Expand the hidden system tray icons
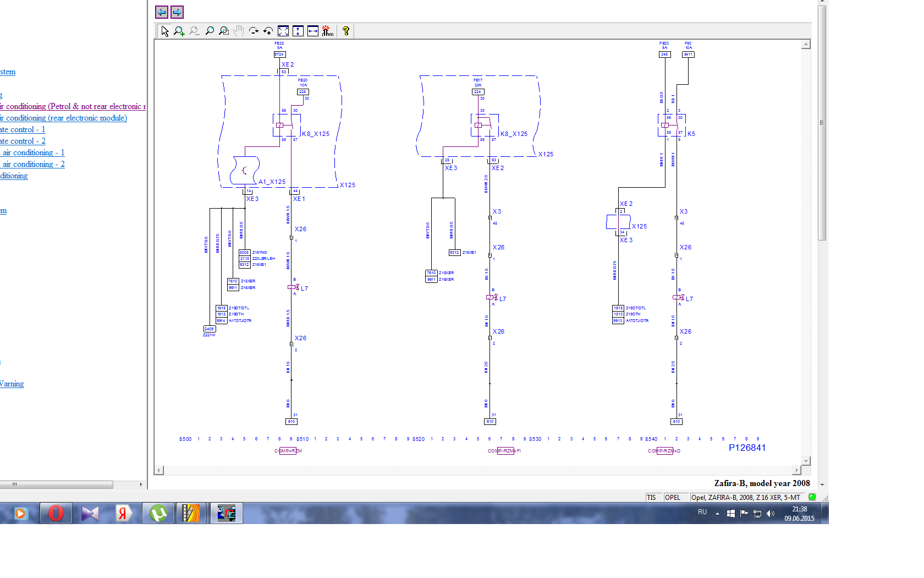This screenshot has width=924, height=578. point(717,514)
